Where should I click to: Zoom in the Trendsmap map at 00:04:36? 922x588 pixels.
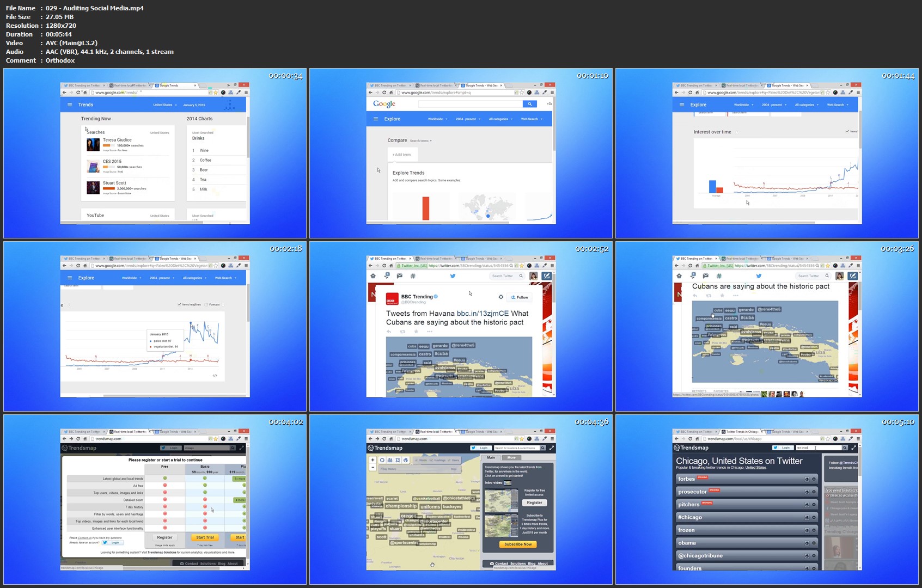pyautogui.click(x=373, y=460)
